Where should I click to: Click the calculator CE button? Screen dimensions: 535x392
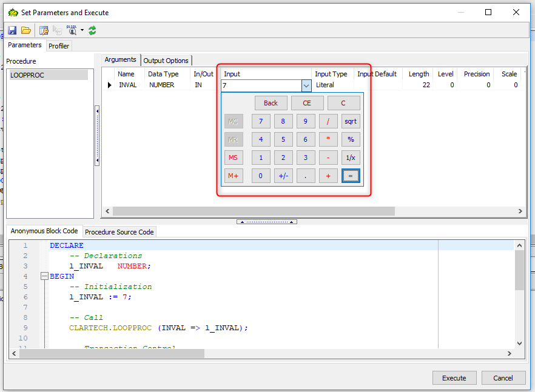click(x=307, y=103)
